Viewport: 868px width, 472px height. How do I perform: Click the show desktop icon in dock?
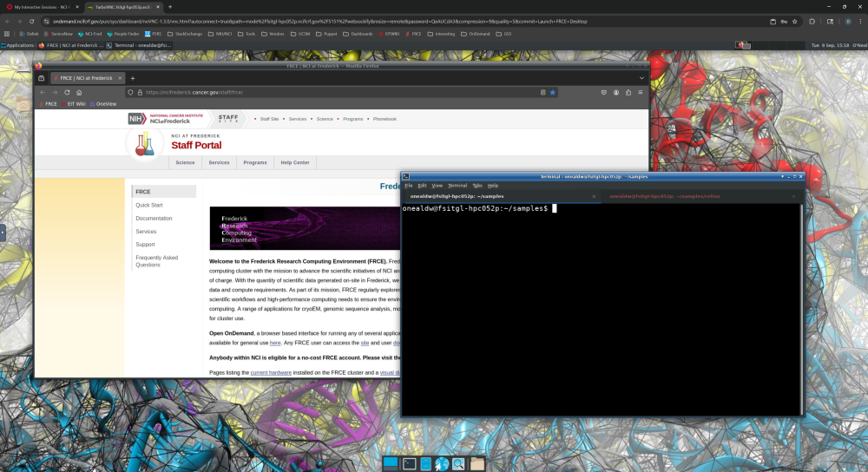point(391,464)
